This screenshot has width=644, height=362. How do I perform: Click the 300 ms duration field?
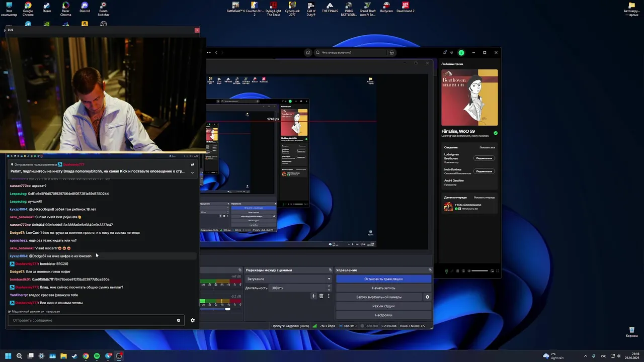(x=297, y=288)
